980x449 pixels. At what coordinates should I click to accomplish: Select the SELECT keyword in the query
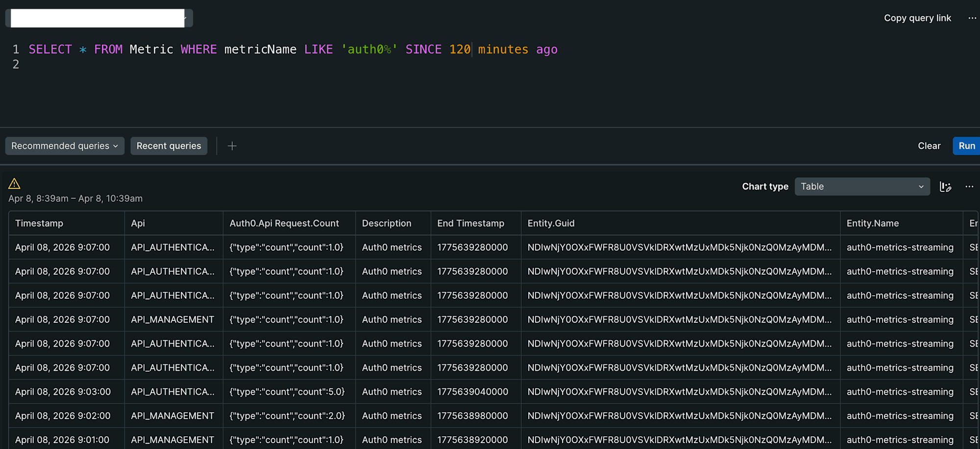tap(50, 49)
